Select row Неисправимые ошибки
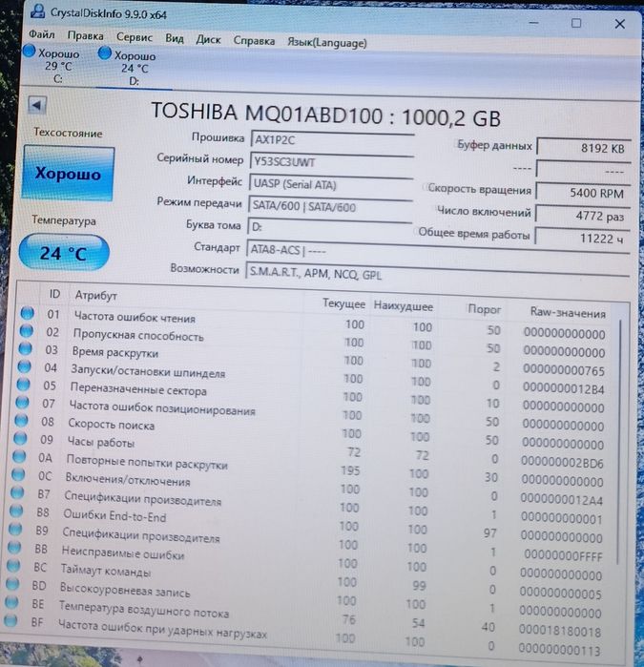 305,560
